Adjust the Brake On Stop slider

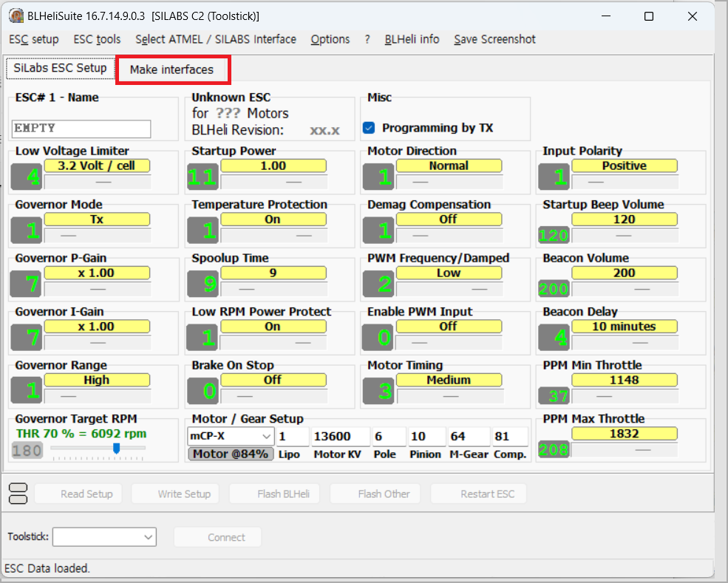[274, 396]
